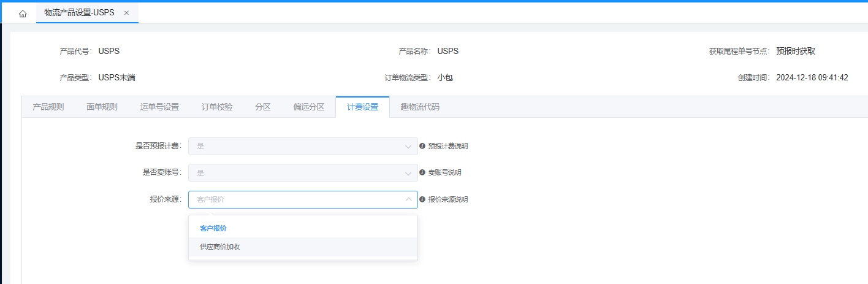Click the 预报时获取 value

point(796,52)
